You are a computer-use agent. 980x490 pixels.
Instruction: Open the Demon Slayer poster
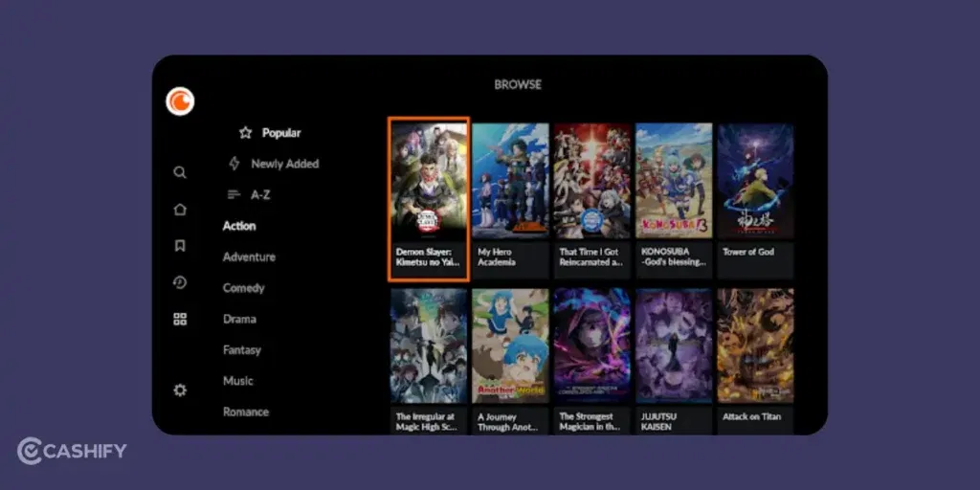tap(429, 181)
